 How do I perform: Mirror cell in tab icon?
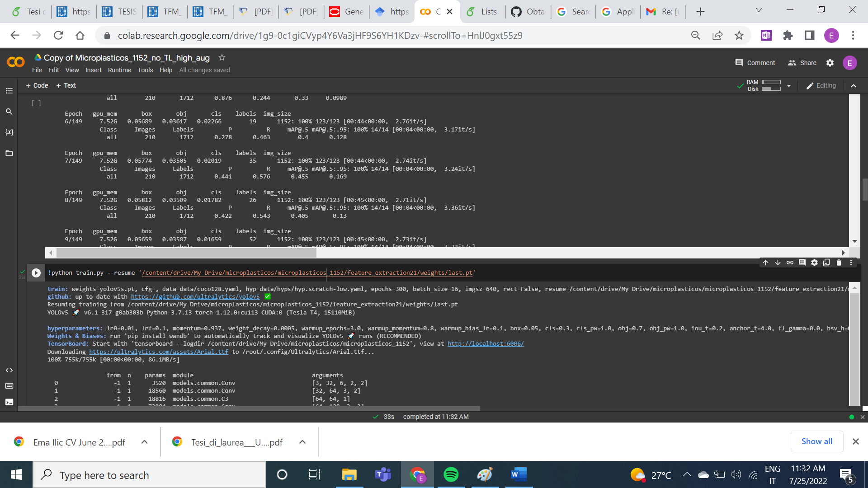[x=826, y=263]
